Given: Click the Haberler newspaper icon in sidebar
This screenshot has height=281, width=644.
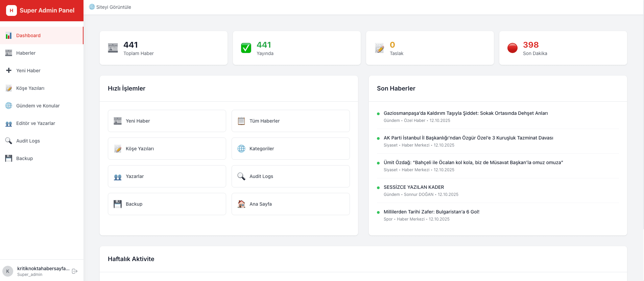Looking at the screenshot, I should (9, 53).
